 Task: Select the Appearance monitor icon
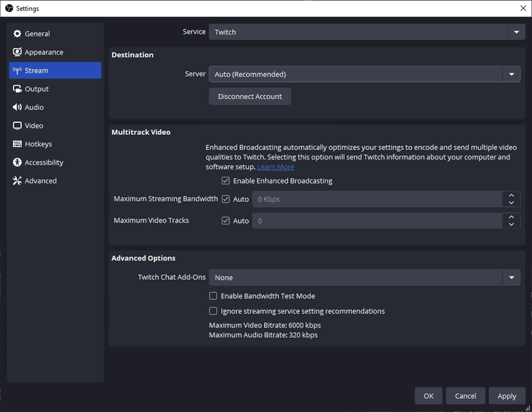17,52
